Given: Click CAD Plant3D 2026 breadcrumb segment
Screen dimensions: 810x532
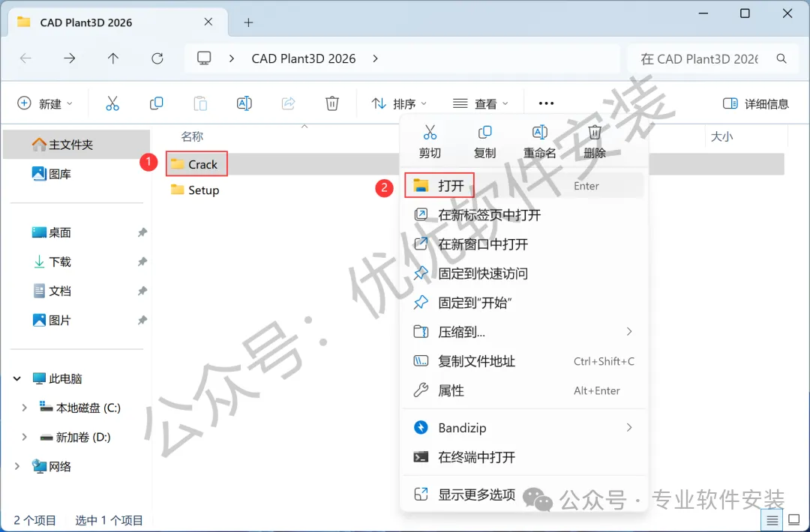Looking at the screenshot, I should [x=304, y=59].
